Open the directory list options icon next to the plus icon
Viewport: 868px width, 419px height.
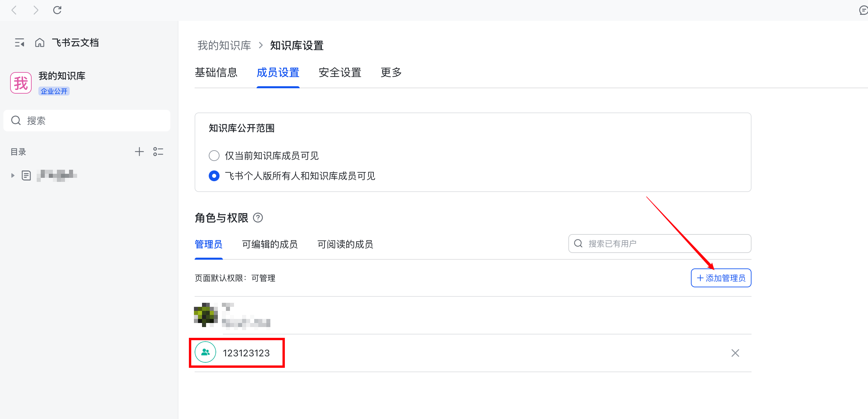158,152
